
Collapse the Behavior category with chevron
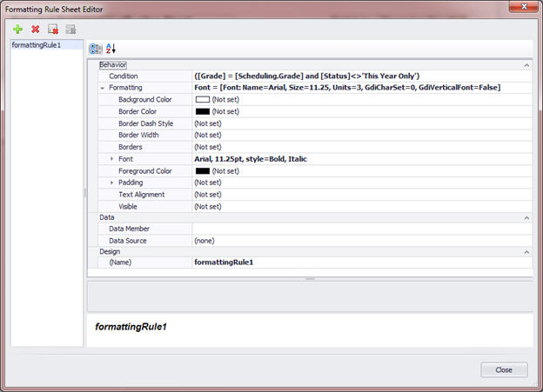coord(526,64)
